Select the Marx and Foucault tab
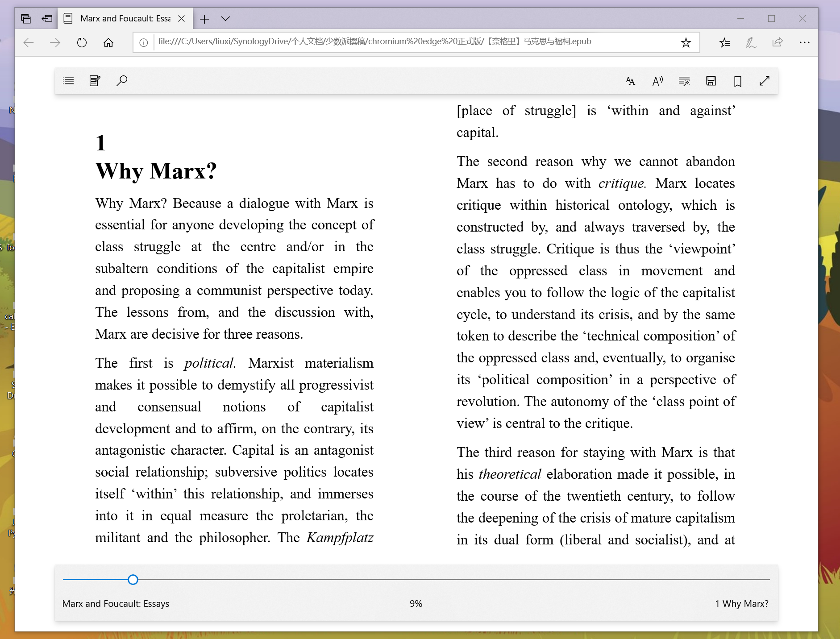 (125, 18)
